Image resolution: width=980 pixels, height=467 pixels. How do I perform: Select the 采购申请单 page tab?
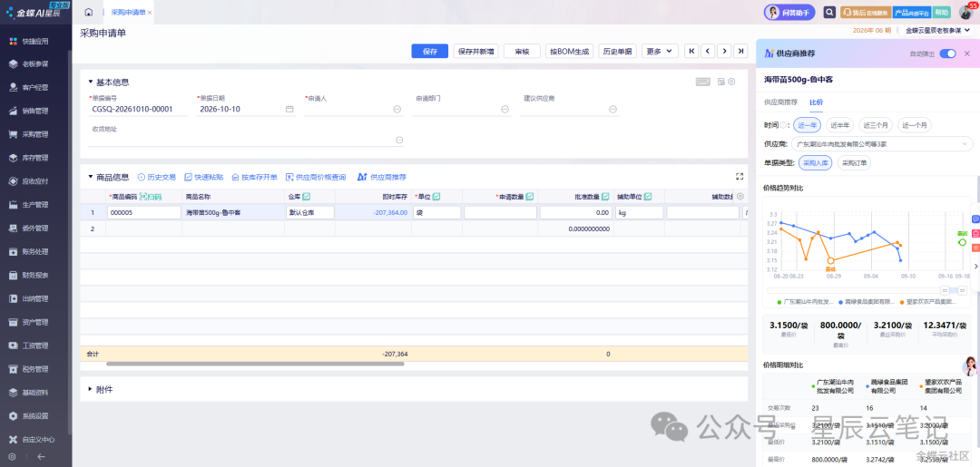click(x=128, y=13)
